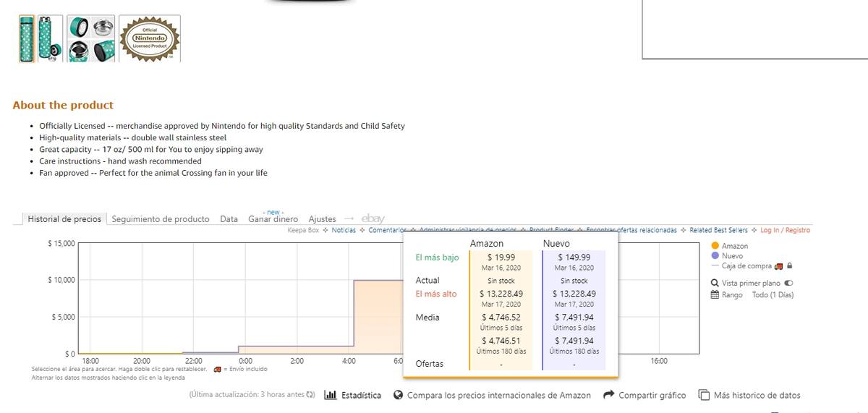Open the Keepa Box link
868x413 pixels.
[303, 230]
